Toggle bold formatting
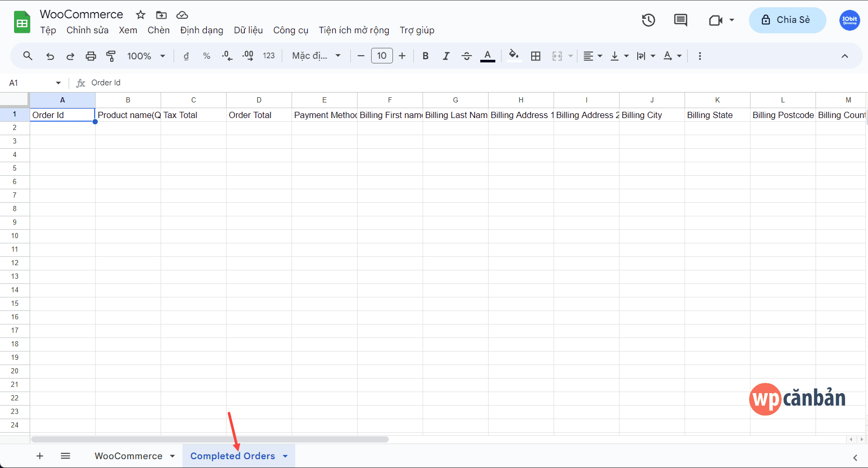Viewport: 868px width, 468px height. [425, 56]
